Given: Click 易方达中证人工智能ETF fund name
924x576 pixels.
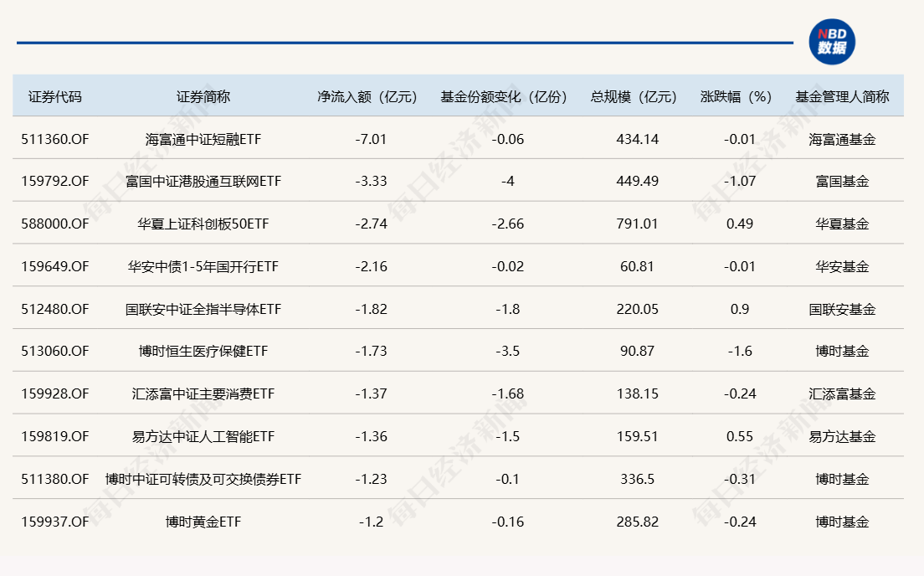Looking at the screenshot, I should coord(203,437).
